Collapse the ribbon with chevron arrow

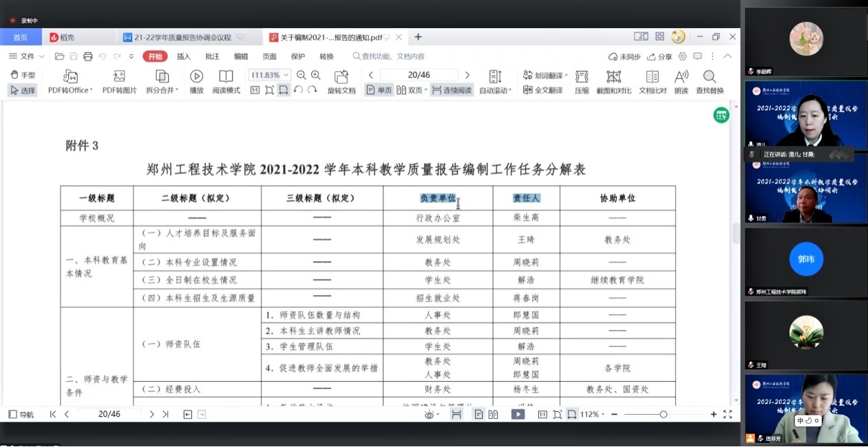(728, 56)
